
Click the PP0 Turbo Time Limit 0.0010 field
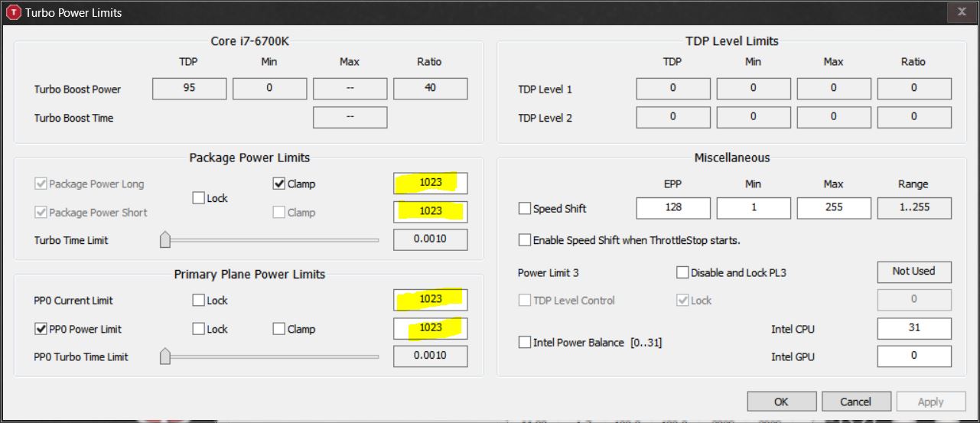point(431,356)
